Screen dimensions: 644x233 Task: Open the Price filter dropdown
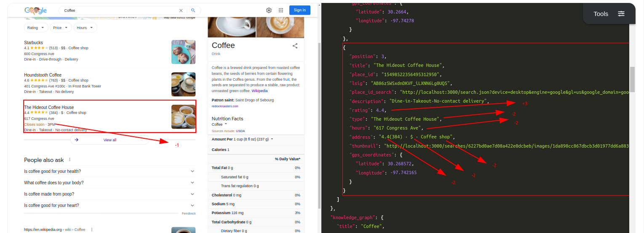[x=61, y=28]
